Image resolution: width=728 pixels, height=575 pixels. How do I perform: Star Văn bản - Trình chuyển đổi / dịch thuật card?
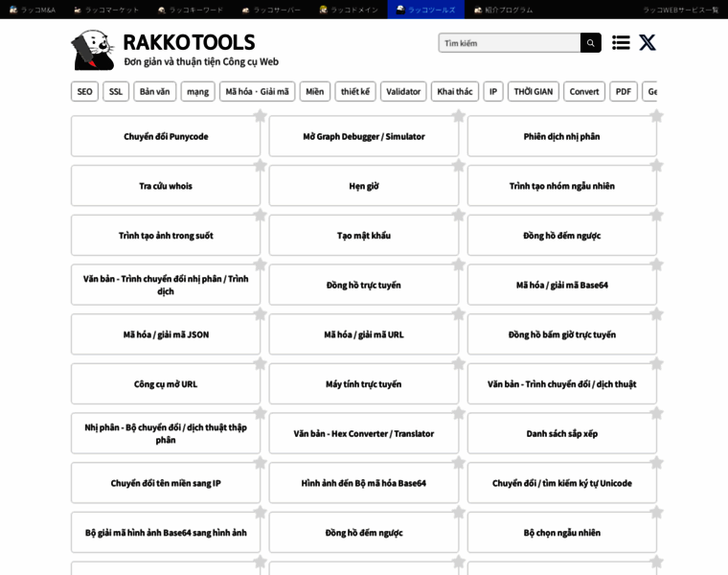[656, 363]
